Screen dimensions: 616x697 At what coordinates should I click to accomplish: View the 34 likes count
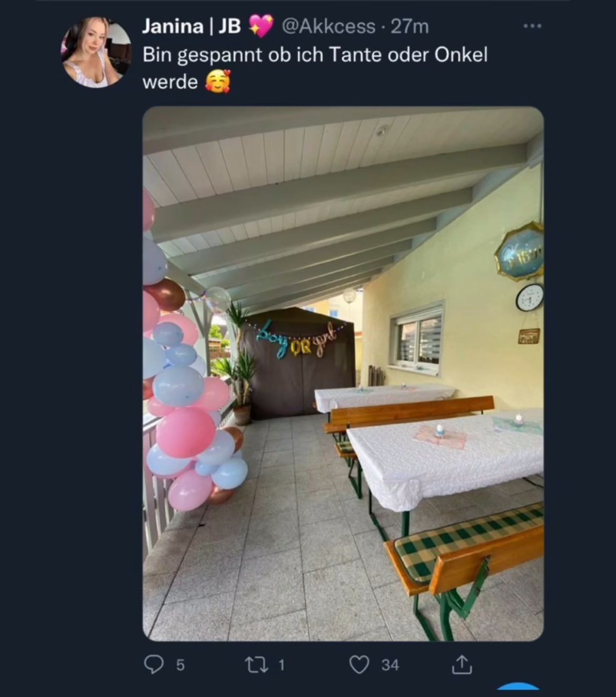(x=390, y=665)
